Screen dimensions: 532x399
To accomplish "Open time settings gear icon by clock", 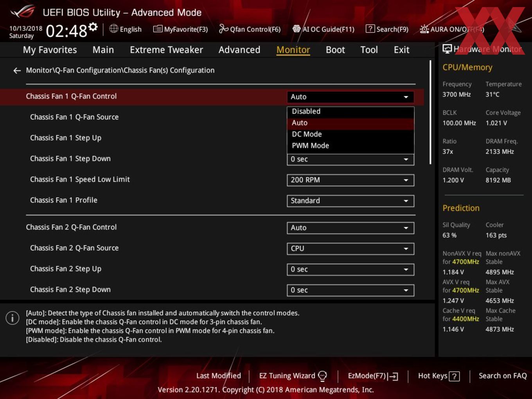I will pyautogui.click(x=93, y=27).
